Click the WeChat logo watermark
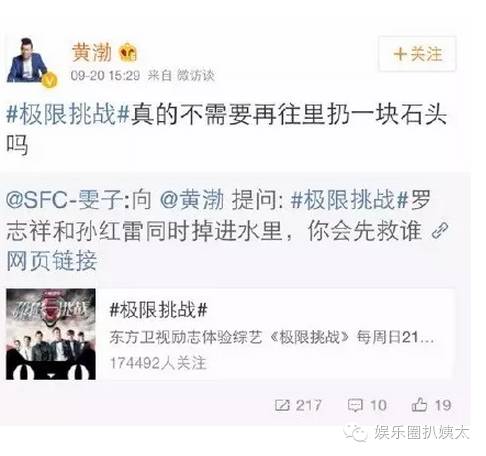The width and height of the screenshot is (486, 456). click(x=356, y=433)
